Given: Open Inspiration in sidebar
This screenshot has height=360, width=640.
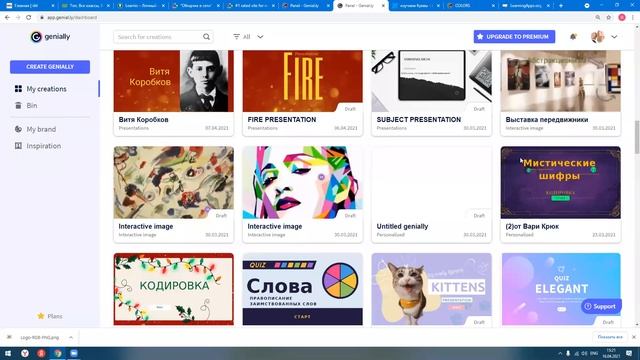Looking at the screenshot, I should coord(43,146).
